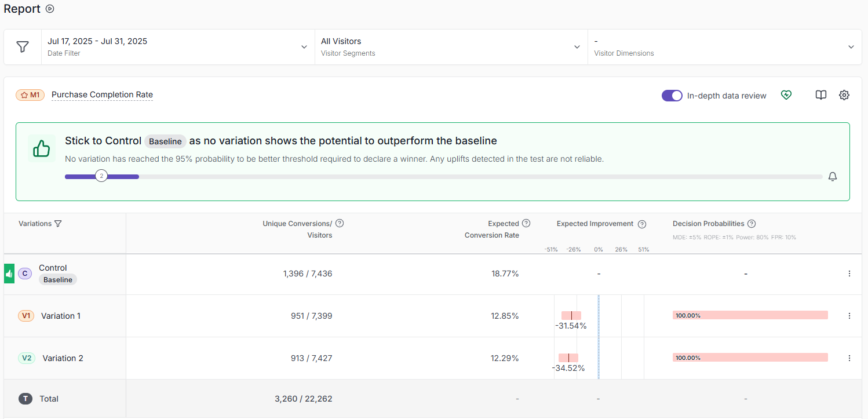868x419 pixels.
Task: Click the green heart health icon
Action: pos(786,95)
